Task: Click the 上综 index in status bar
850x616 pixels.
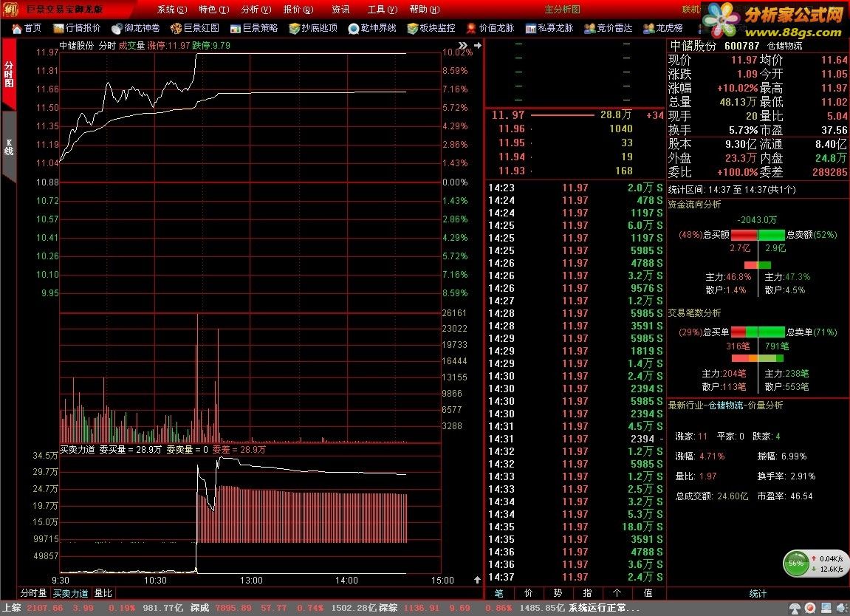Action: point(12,608)
